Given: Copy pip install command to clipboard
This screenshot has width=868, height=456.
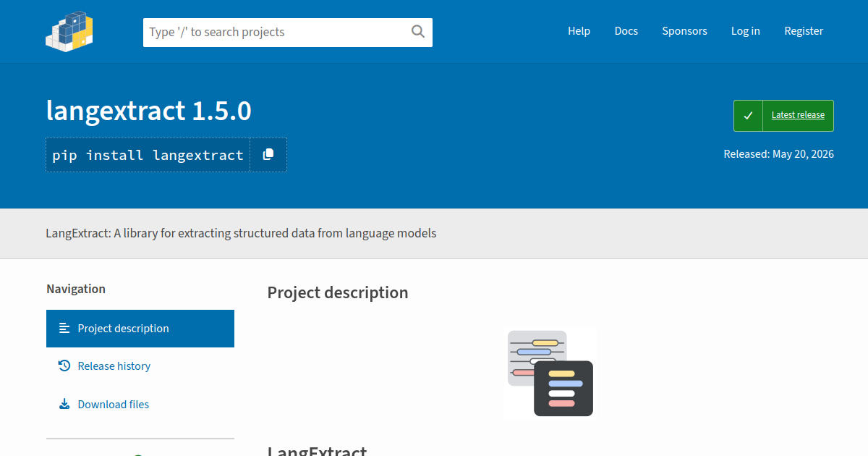Looking at the screenshot, I should coord(268,155).
